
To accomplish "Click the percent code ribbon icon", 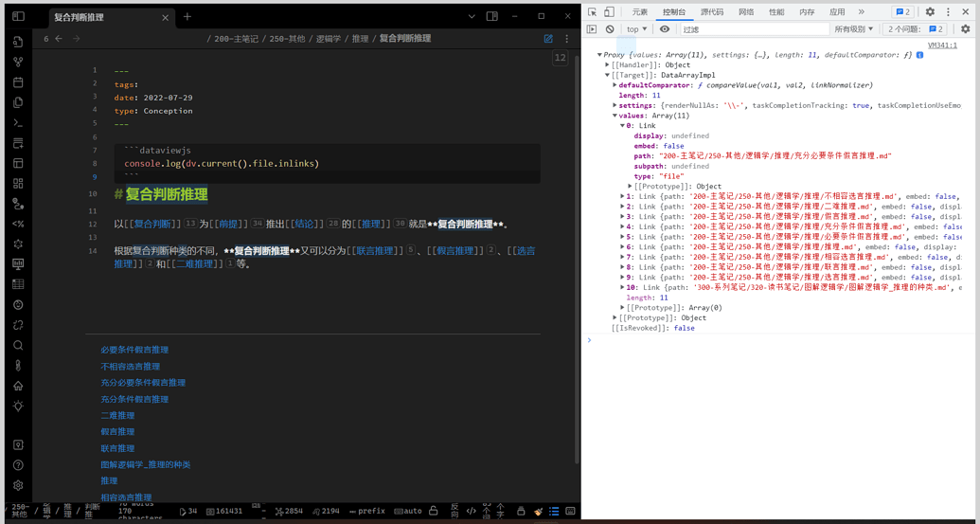I will pos(18,224).
